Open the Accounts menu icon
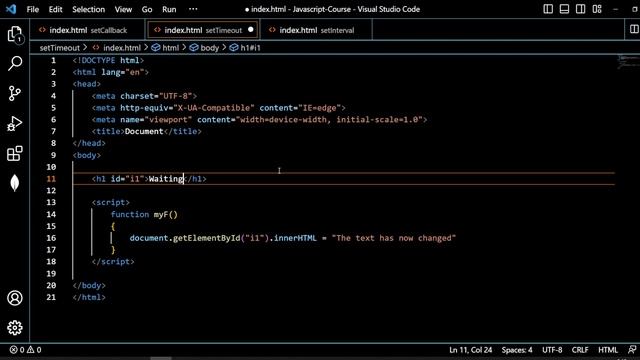The image size is (640, 360). pos(15,298)
